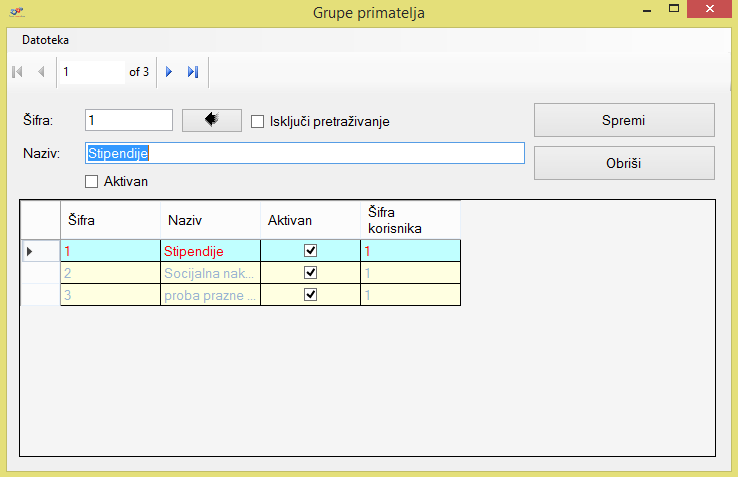Screen dimensions: 738x477
Task: Click the black arrow button beside Šifra
Action: (212, 120)
